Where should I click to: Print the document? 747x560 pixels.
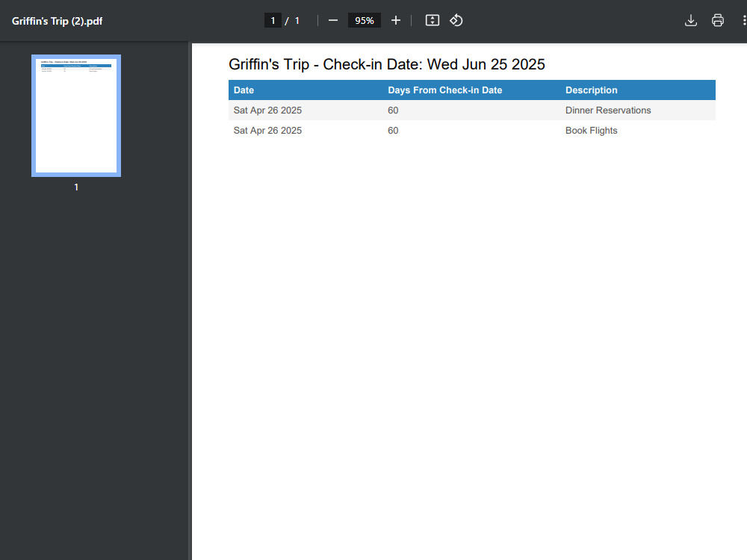pyautogui.click(x=717, y=20)
